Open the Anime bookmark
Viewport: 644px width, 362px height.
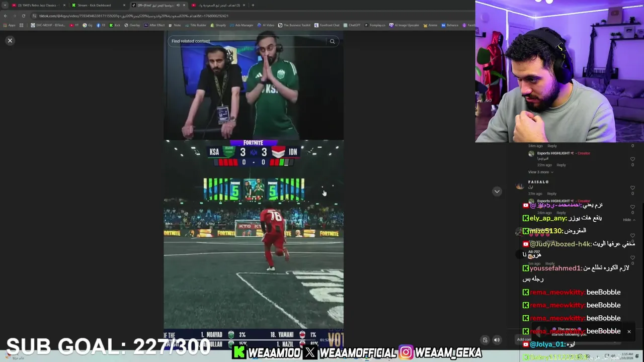click(x=430, y=25)
